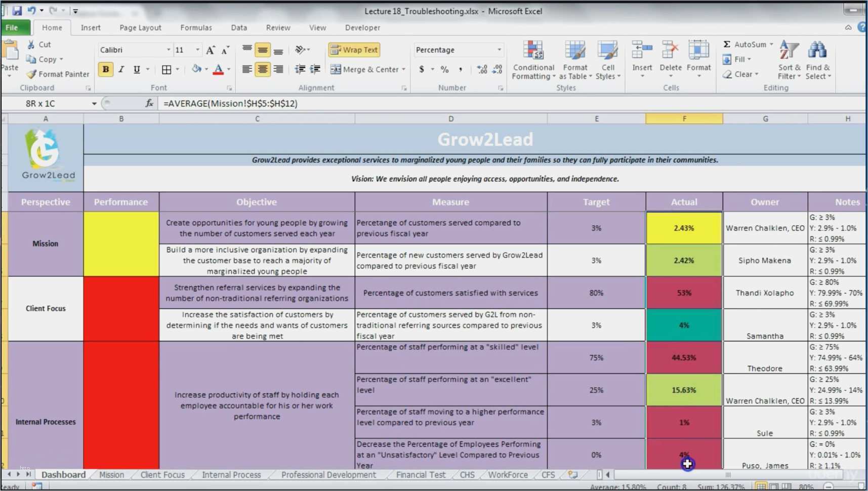The image size is (868, 491).
Task: Click the Percent Style icon
Action: tap(444, 69)
